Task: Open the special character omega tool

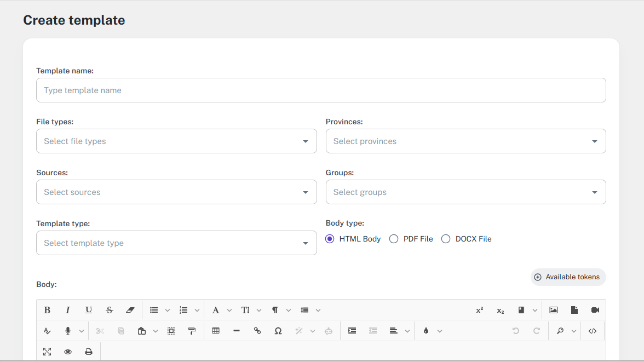Action: point(278,331)
